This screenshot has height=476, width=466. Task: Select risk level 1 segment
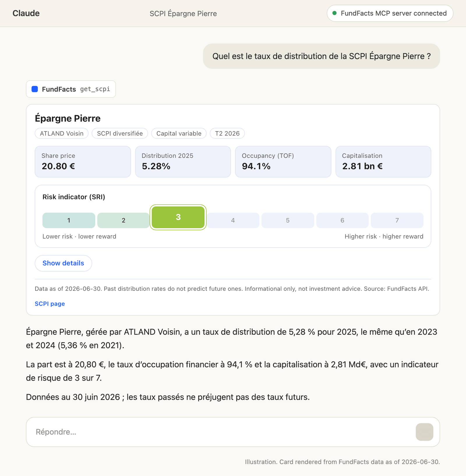coord(69,220)
